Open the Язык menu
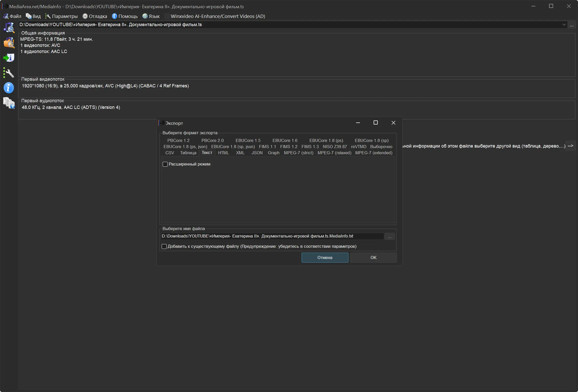578x392 pixels. (151, 16)
